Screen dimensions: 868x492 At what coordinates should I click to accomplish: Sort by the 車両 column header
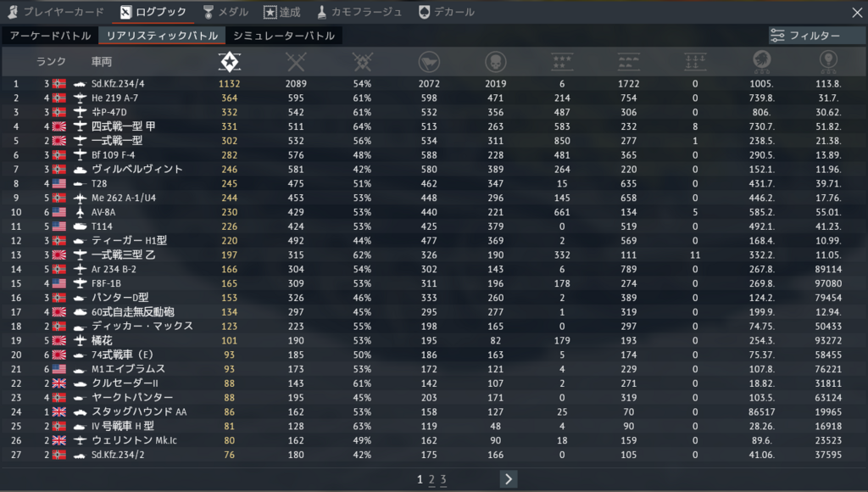[102, 61]
